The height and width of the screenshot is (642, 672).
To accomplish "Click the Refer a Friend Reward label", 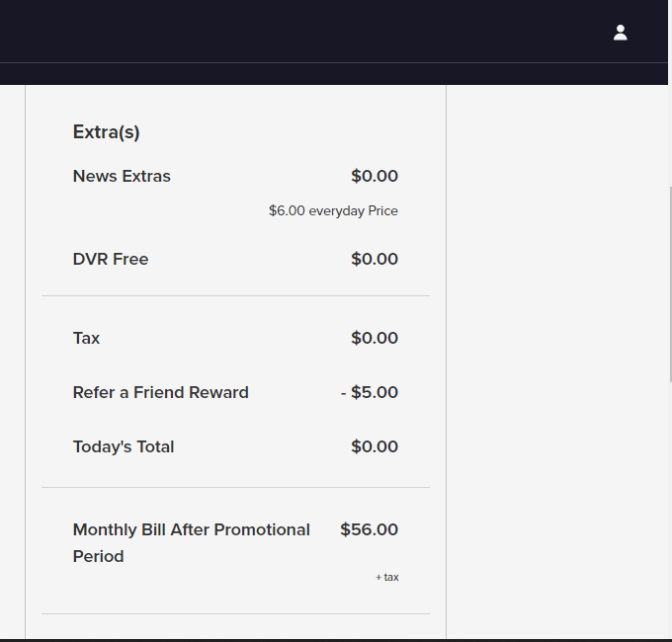I will coord(161,392).
